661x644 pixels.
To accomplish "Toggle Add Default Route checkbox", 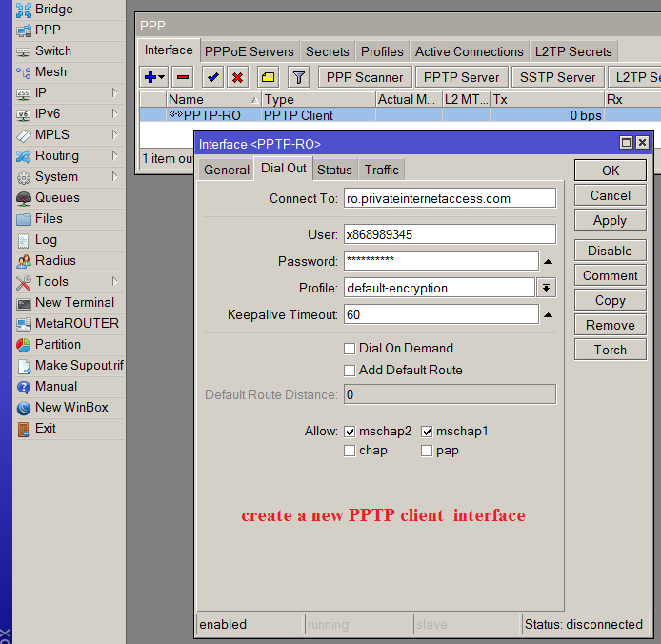I will pos(350,371).
